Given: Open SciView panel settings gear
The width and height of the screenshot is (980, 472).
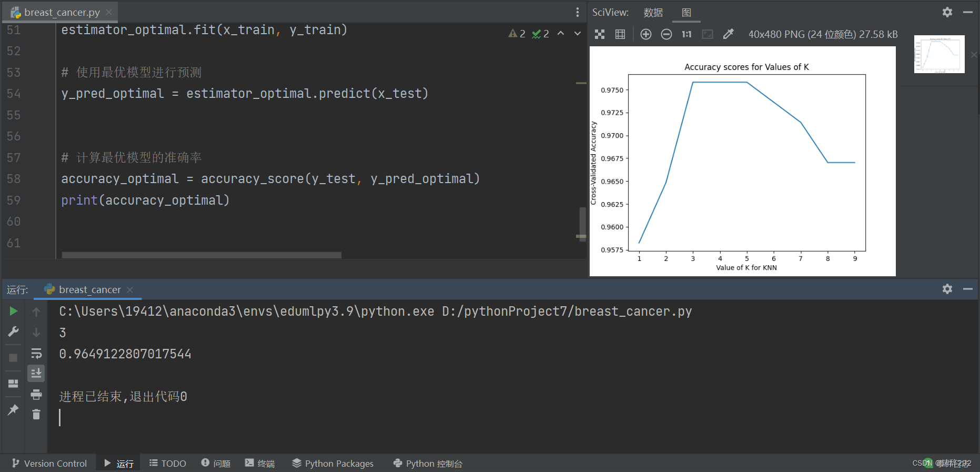Looking at the screenshot, I should [947, 12].
